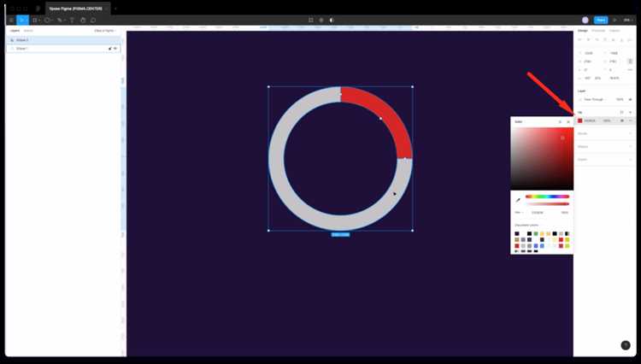Pick the eyedropper in color picker
This screenshot has width=641, height=364.
point(518,200)
